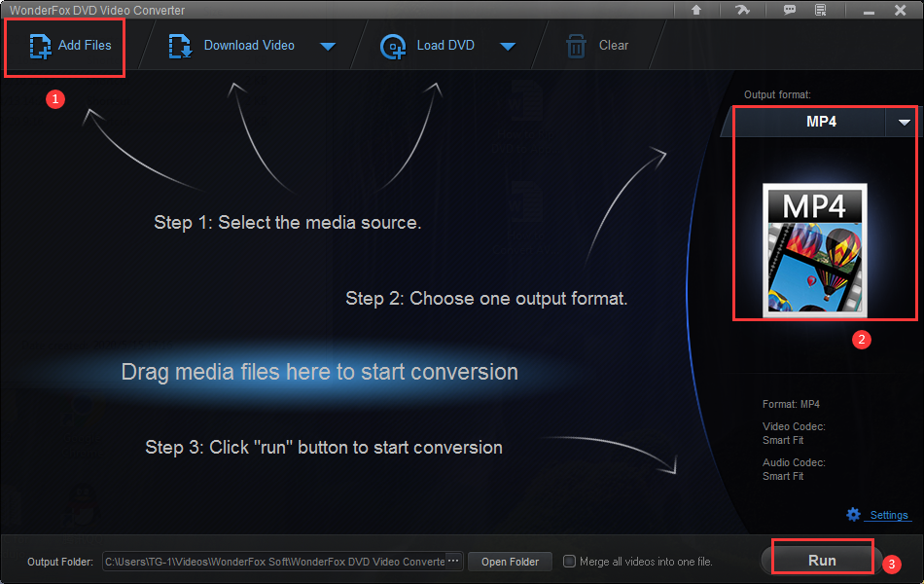The width and height of the screenshot is (924, 584).
Task: Click the 'Audio Codec: Smart Fit' text
Action: click(x=793, y=469)
